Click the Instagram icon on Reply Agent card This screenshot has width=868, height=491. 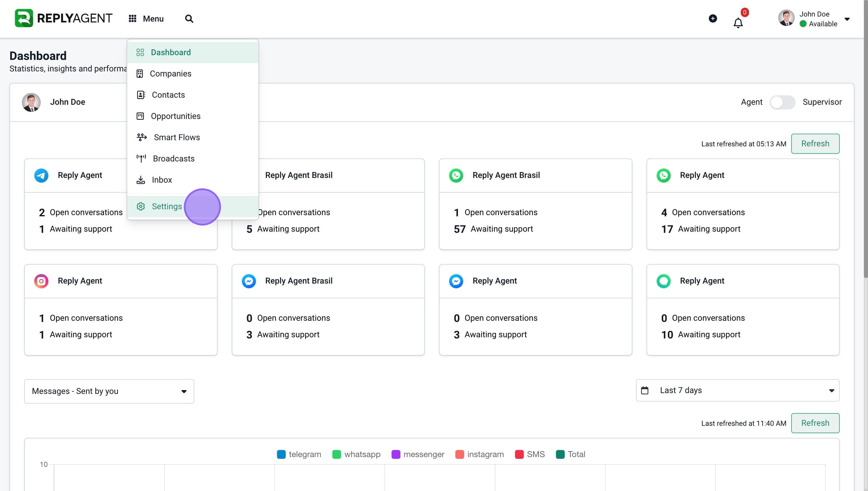(x=41, y=281)
